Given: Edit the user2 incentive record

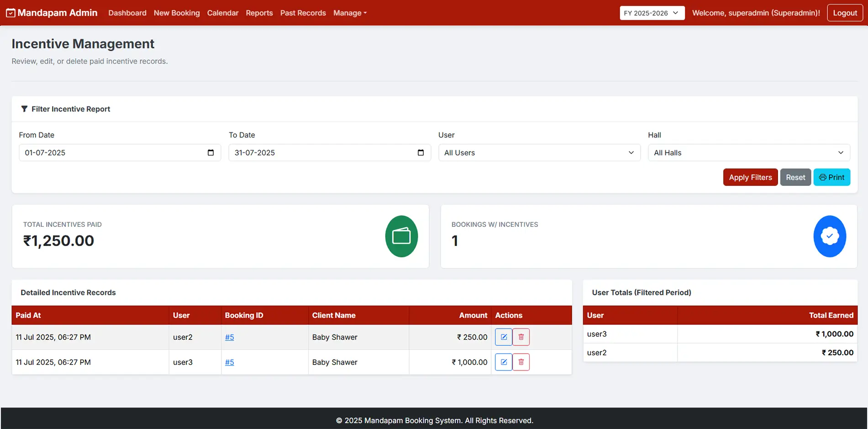Looking at the screenshot, I should pos(504,337).
